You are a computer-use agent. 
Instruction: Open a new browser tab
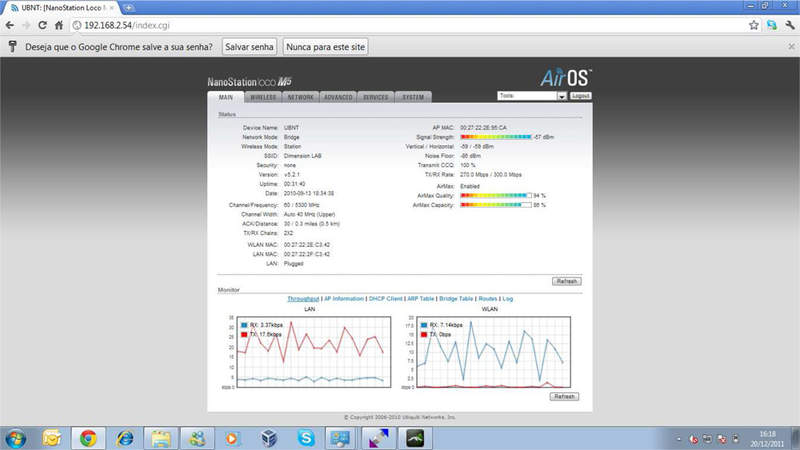point(129,8)
